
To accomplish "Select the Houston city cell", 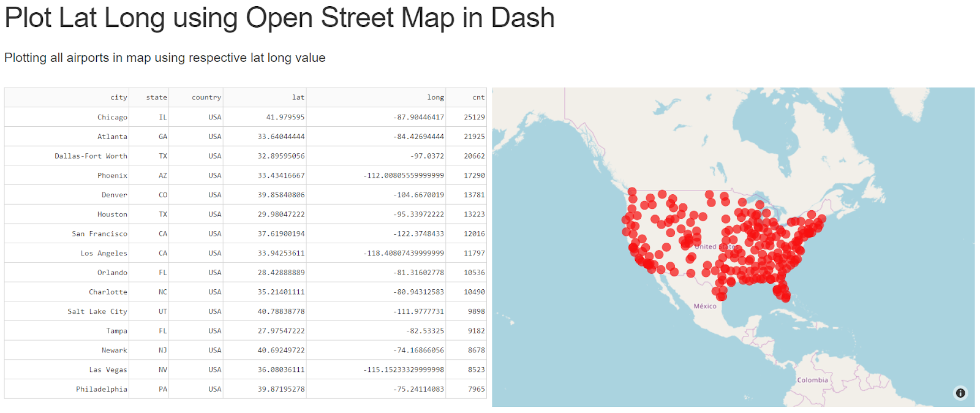I will [x=67, y=214].
